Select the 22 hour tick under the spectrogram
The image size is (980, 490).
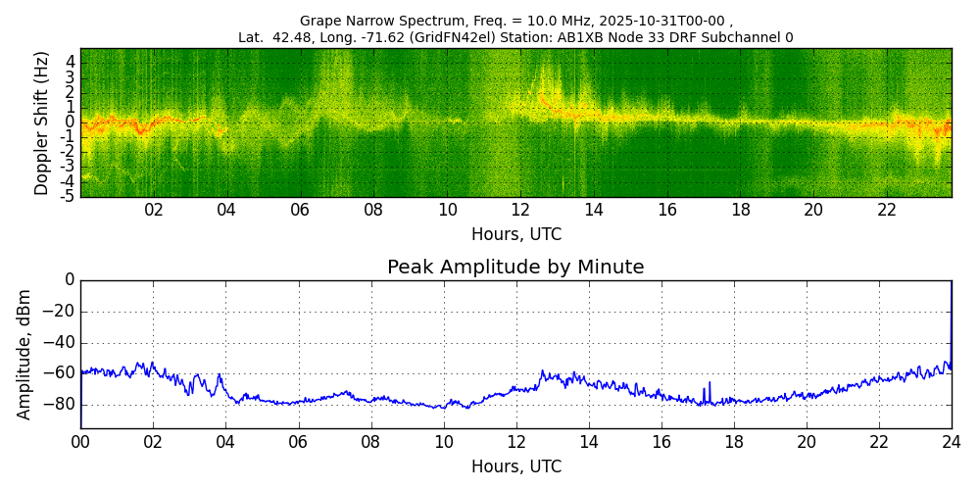(887, 210)
